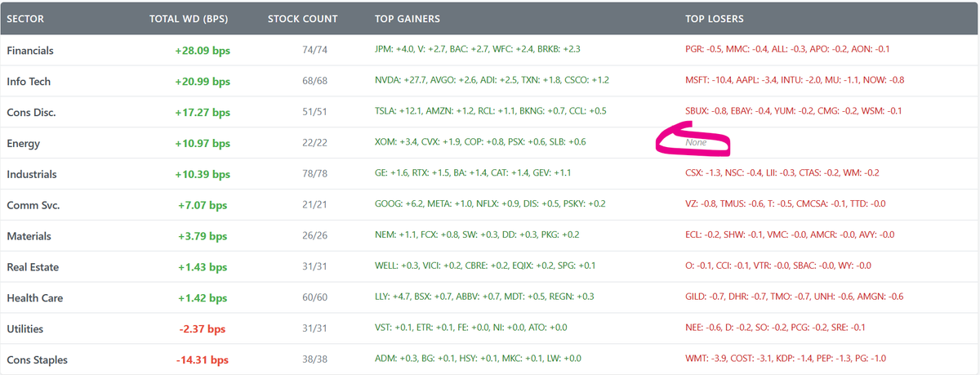Click the +10.39 bps value
The width and height of the screenshot is (980, 375).
(x=203, y=174)
